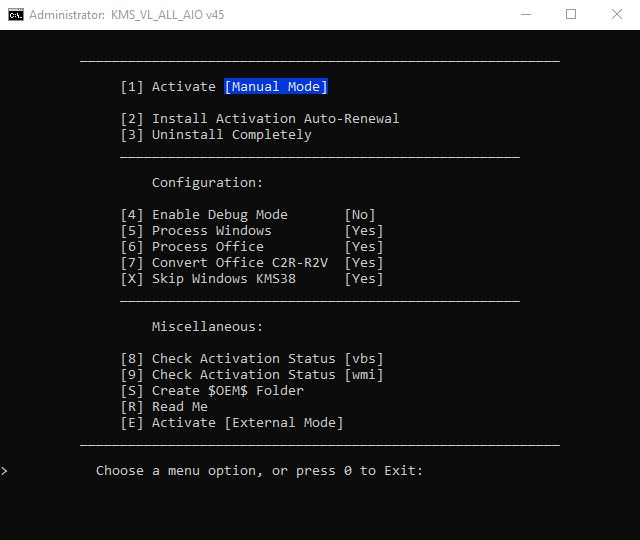The image size is (640, 540).
Task: Click the 'Choose a menu option' prompt
Action: [260, 471]
